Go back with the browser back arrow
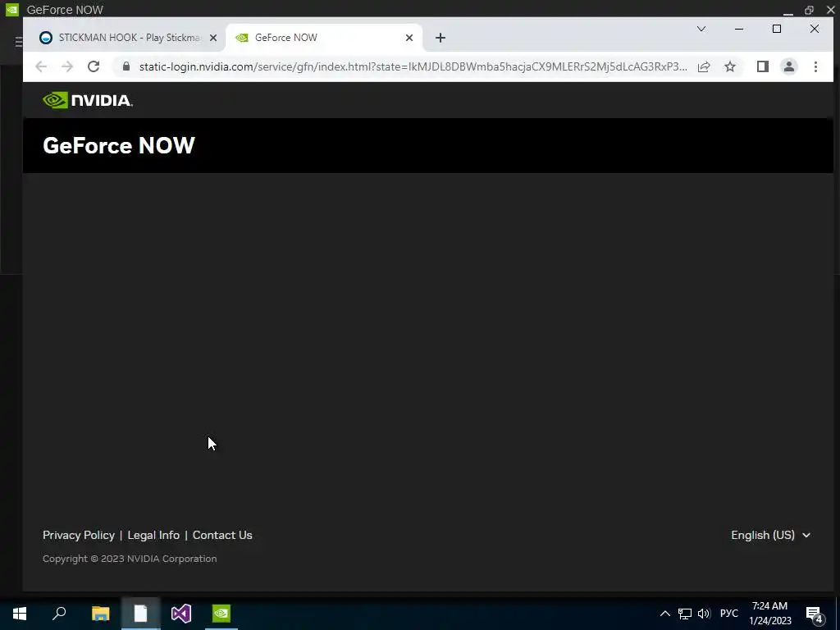Screen dimensions: 840x630 pyautogui.click(x=41, y=66)
